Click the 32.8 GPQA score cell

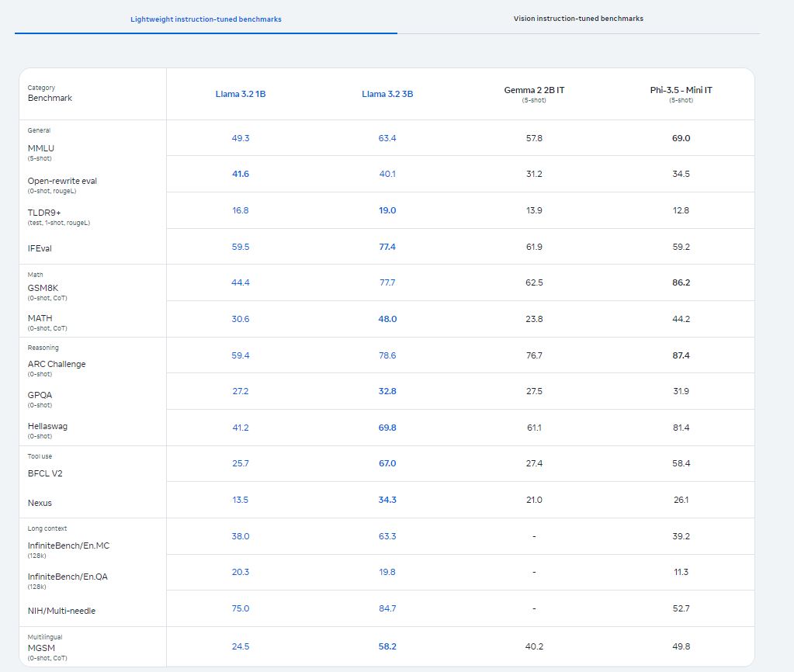[387, 391]
